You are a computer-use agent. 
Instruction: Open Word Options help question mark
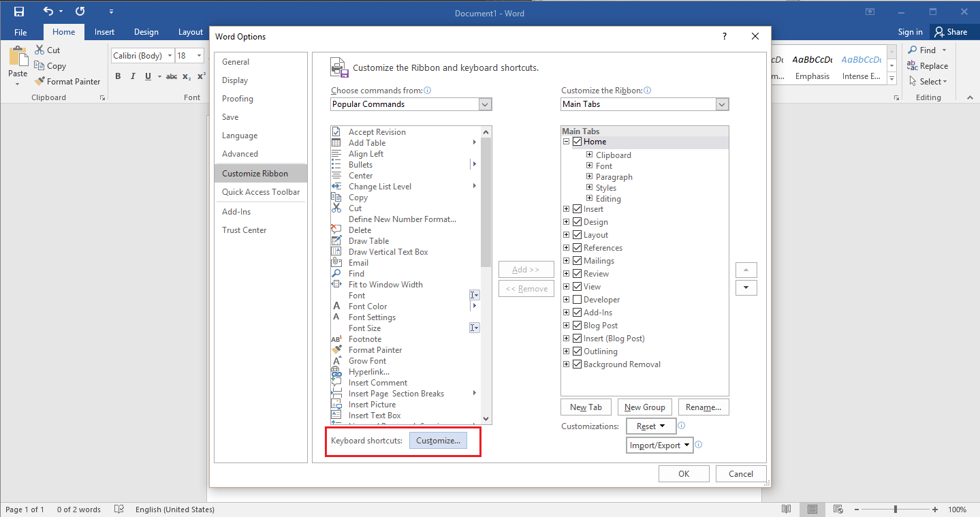[724, 37]
